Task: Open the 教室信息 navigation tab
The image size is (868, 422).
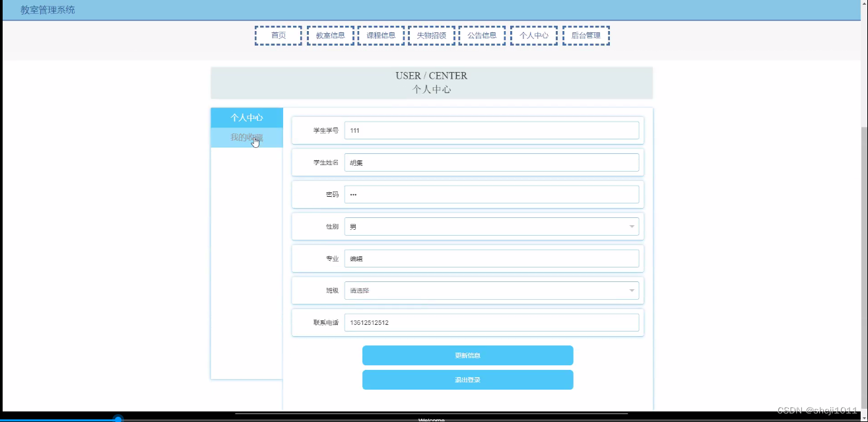Action: click(329, 35)
